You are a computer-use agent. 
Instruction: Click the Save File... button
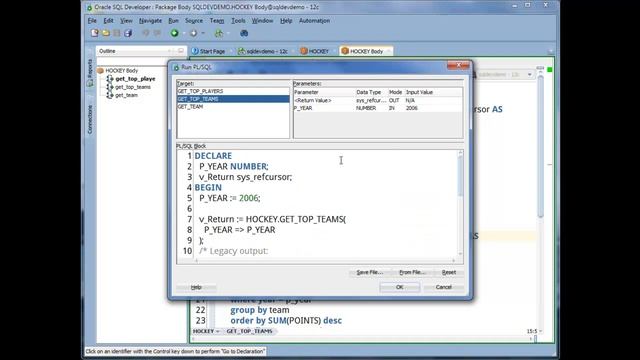coord(370,272)
